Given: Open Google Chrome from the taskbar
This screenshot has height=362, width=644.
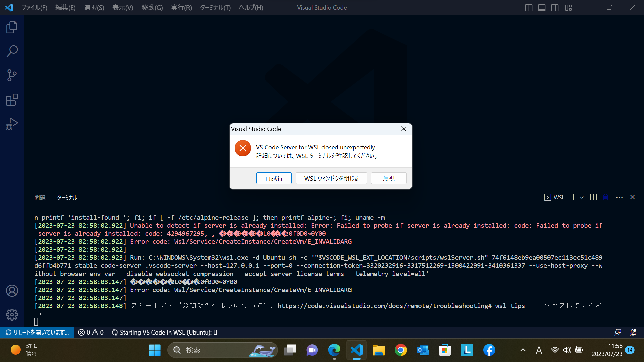Looking at the screenshot, I should point(400,350).
